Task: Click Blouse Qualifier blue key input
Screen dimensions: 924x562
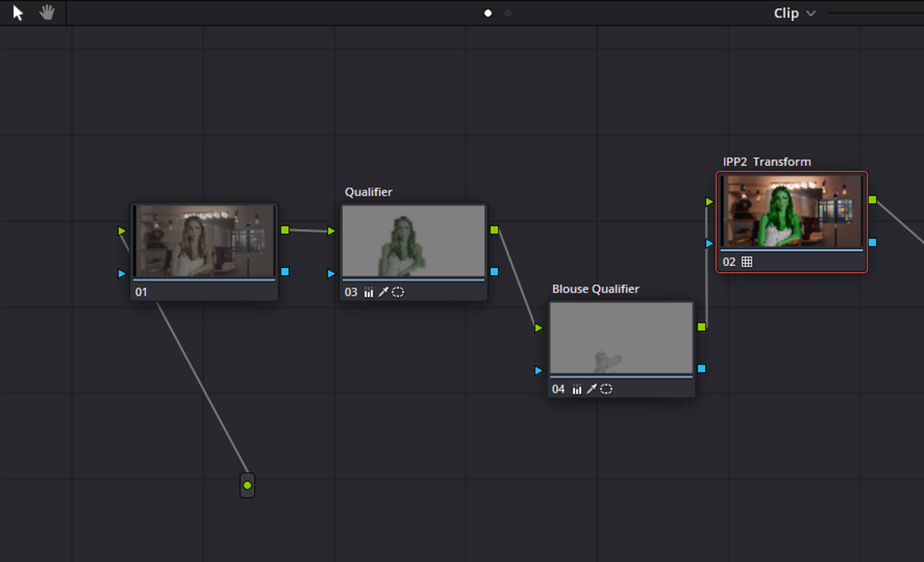Action: (539, 371)
